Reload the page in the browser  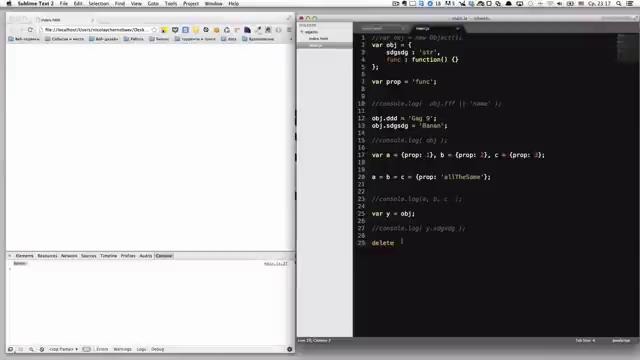point(30,30)
